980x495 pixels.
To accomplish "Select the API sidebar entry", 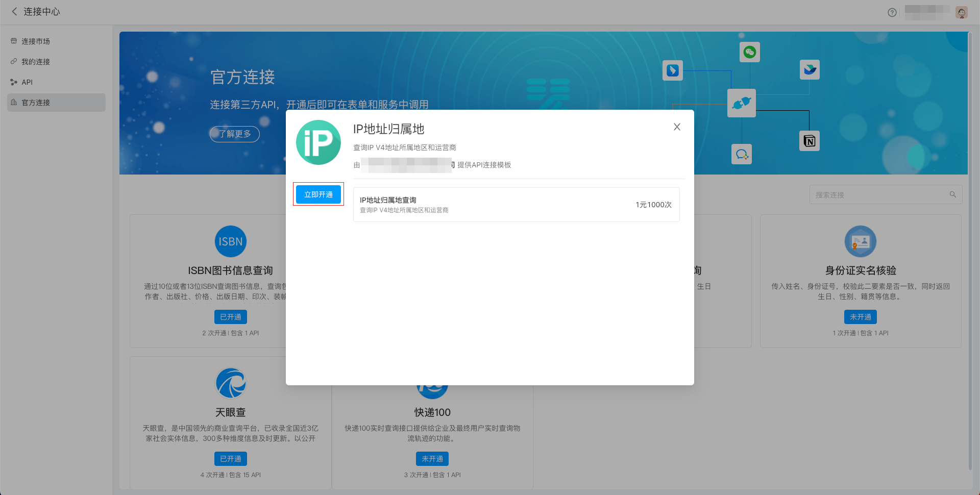I will 27,82.
